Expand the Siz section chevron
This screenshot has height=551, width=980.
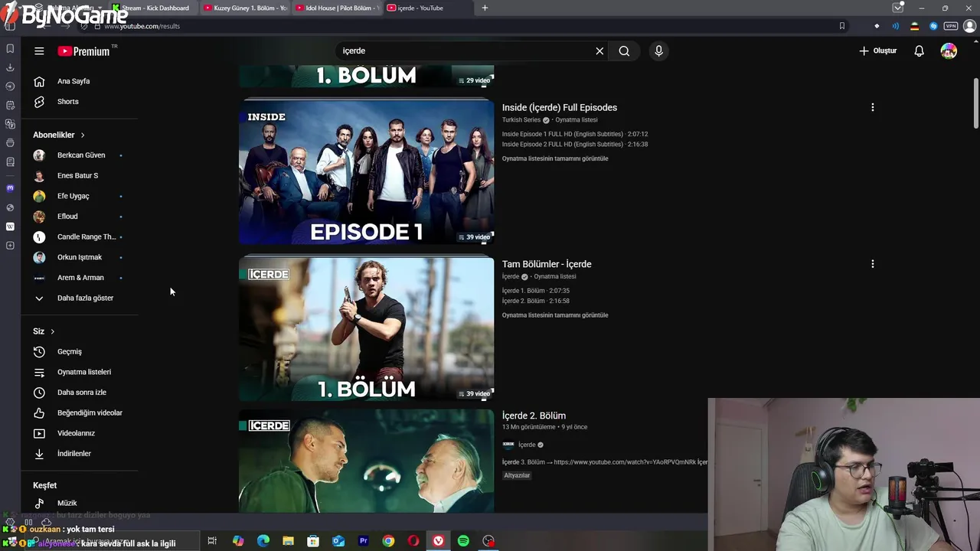(52, 331)
